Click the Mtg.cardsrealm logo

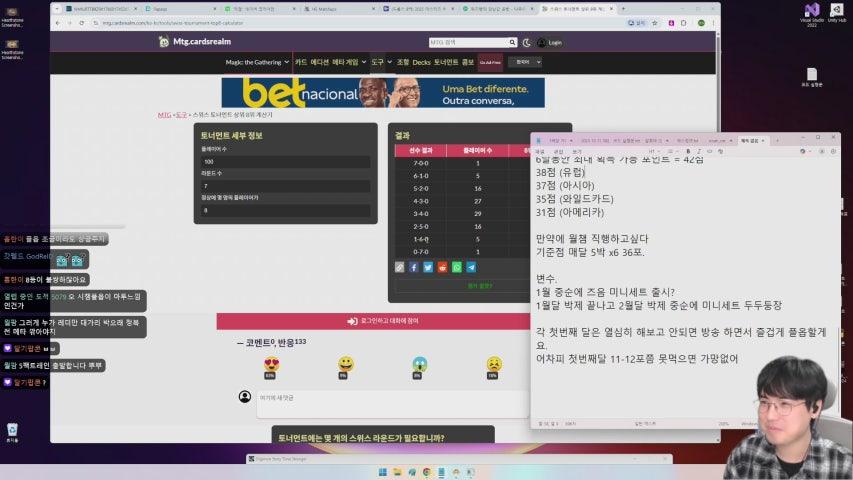[x=195, y=41]
